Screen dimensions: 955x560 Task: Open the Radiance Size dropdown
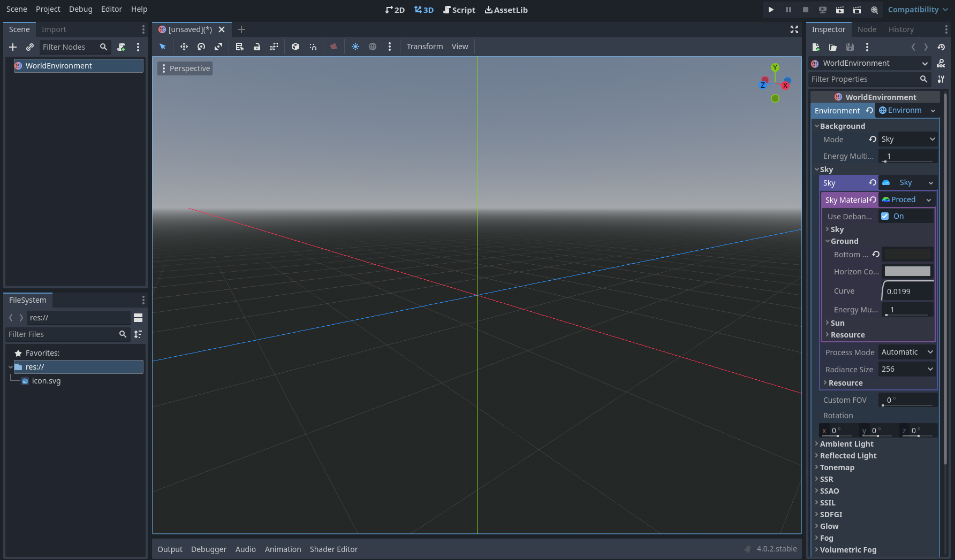pos(906,369)
